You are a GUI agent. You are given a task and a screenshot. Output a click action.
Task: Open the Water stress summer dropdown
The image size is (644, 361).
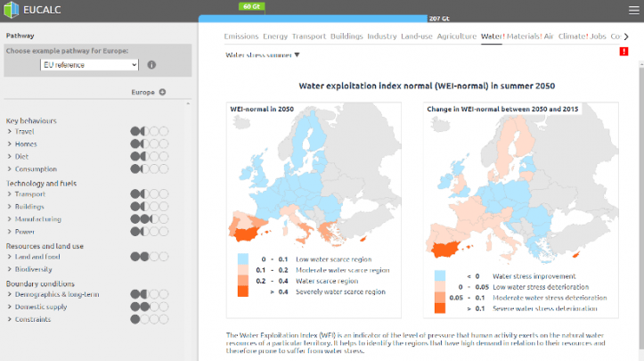click(263, 55)
